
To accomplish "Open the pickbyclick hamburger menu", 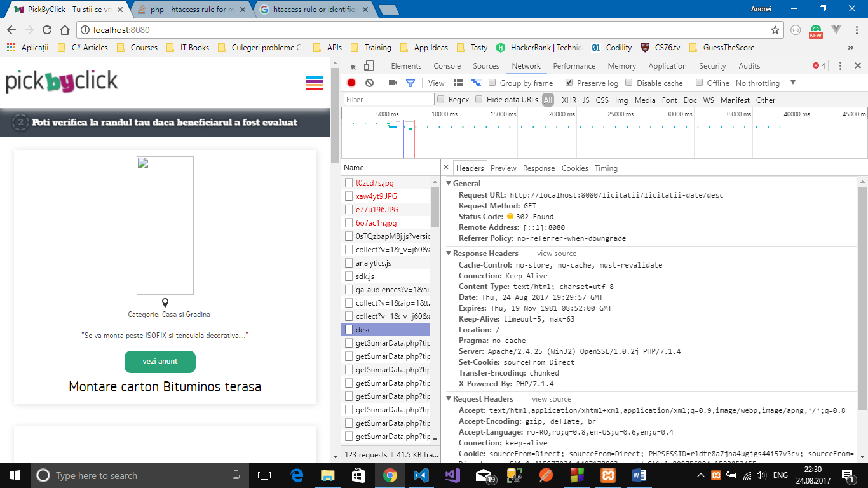I will point(315,83).
